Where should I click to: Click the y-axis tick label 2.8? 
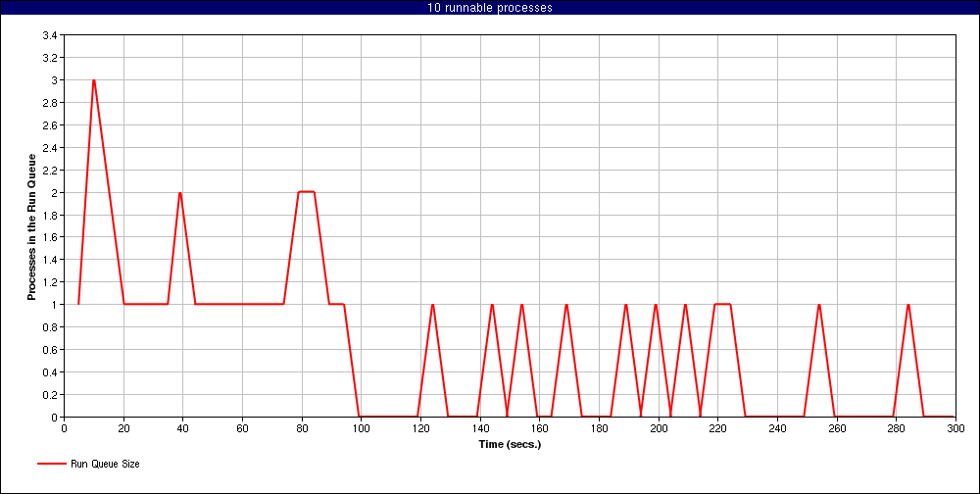point(50,103)
